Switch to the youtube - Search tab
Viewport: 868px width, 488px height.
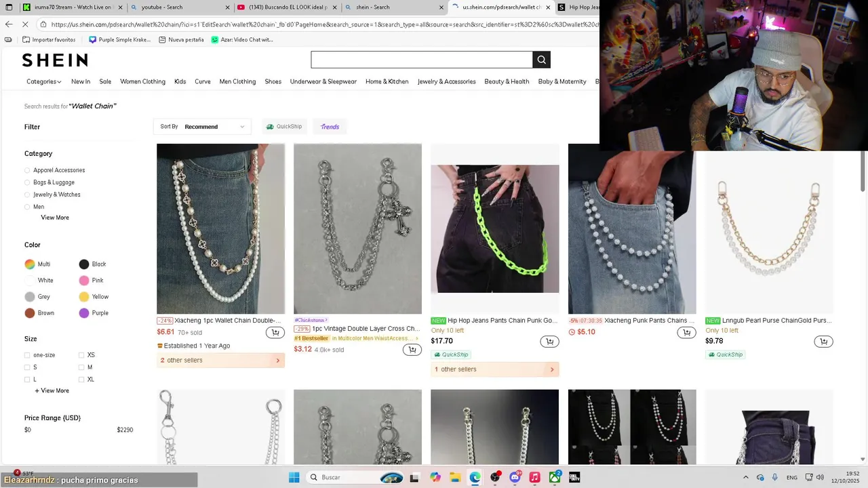pos(180,7)
